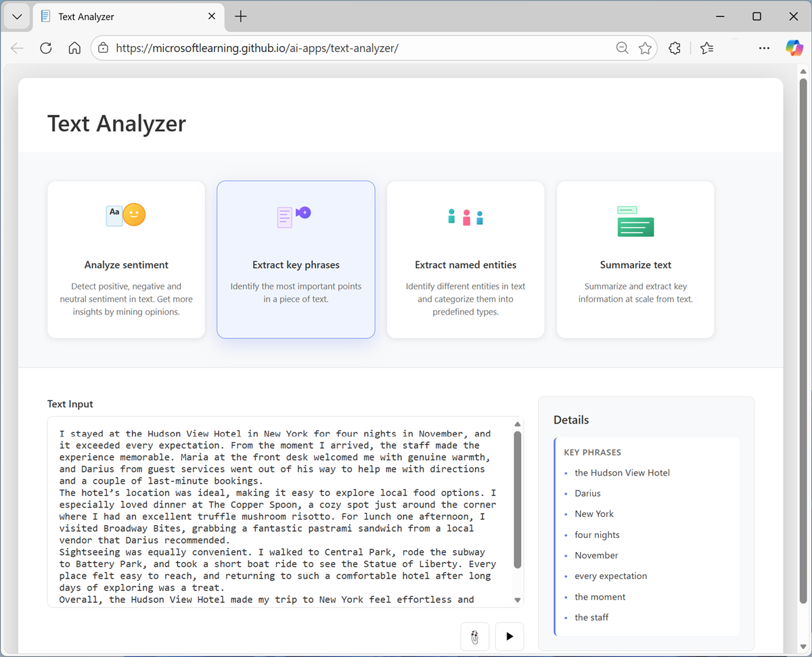Open Copilot from the browser toolbar
The width and height of the screenshot is (812, 657).
pyautogui.click(x=794, y=47)
